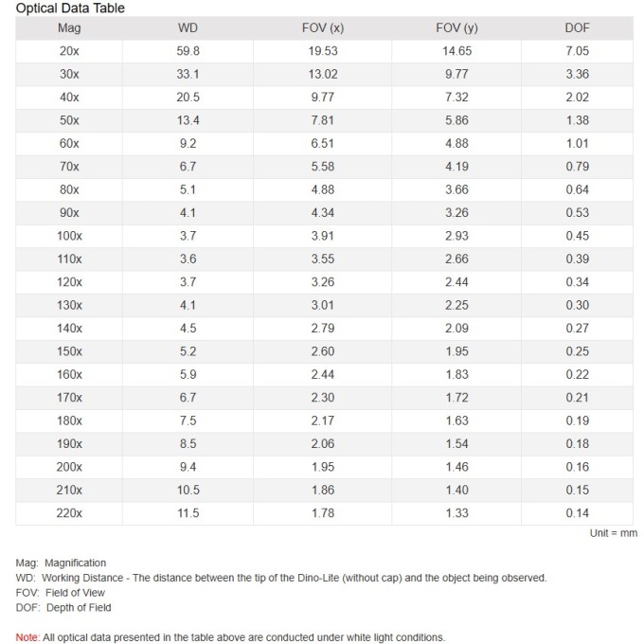Click the FOV (x) column header

(323, 27)
